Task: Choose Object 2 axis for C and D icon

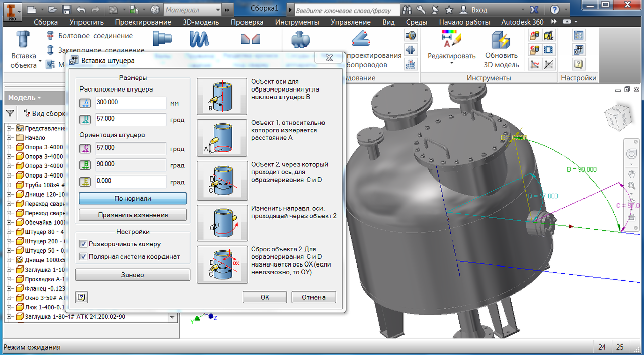Action: coord(222,180)
